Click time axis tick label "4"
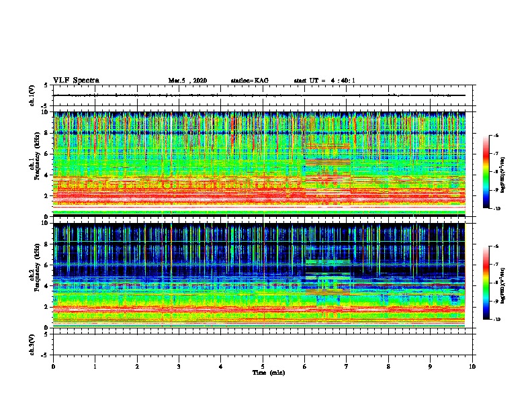532x411 pixels. click(x=221, y=367)
